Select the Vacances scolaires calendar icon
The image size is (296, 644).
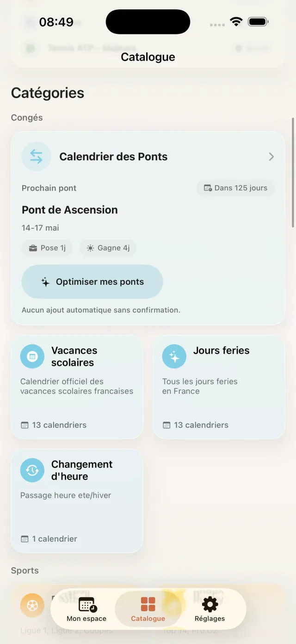click(x=32, y=356)
